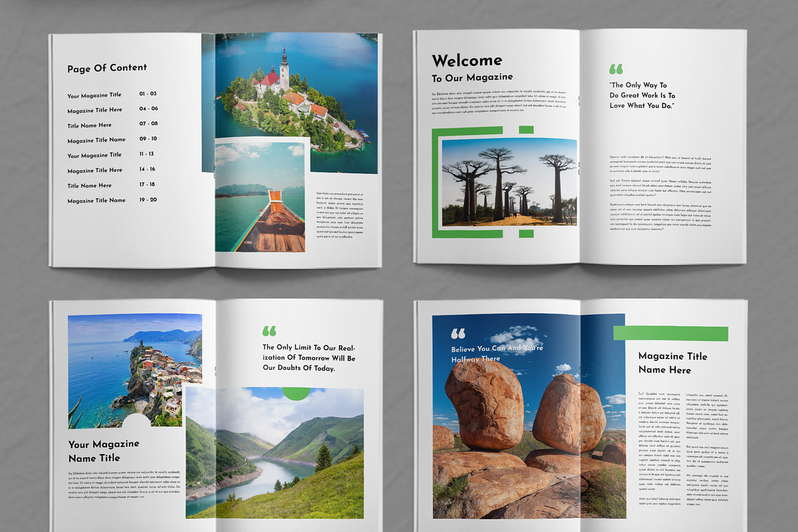Select "Title Name Here" entry for pages 07 - 08
The height and width of the screenshot is (532, 798).
89,125
